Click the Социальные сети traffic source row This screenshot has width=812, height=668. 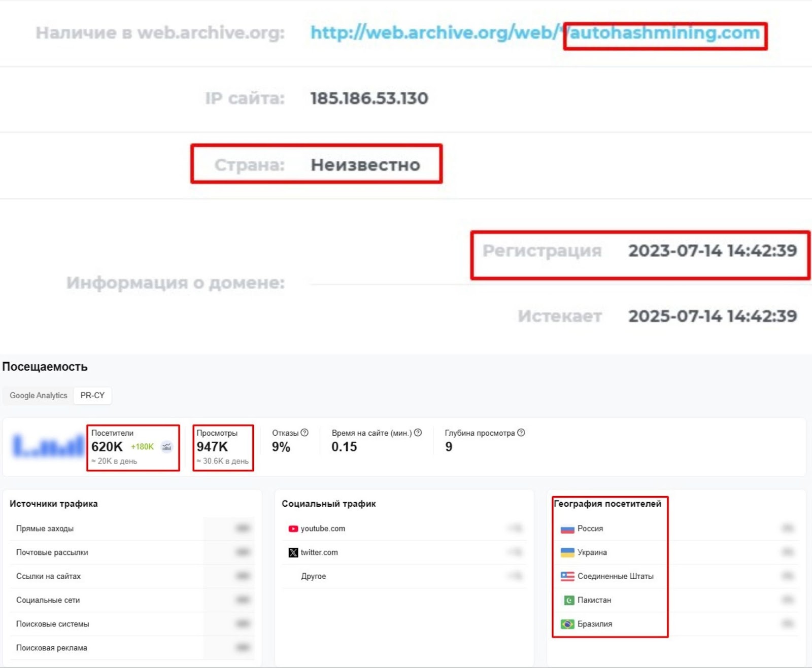[x=132, y=600]
